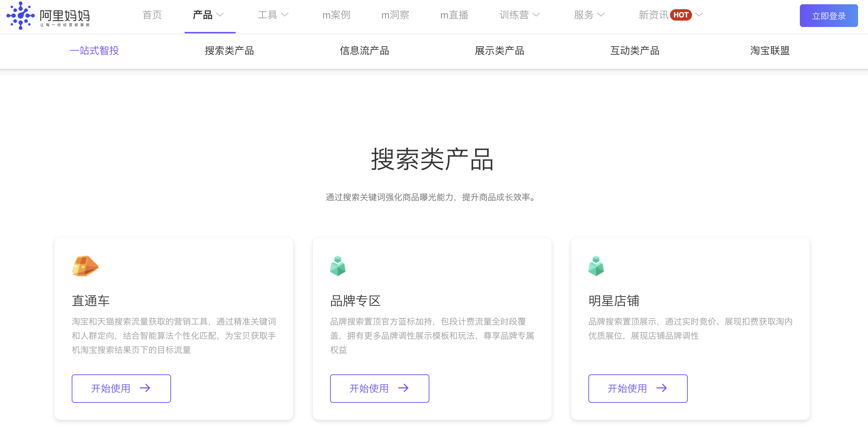868x444 pixels.
Task: Expand the 服务 dropdown chevron
Action: coord(601,15)
